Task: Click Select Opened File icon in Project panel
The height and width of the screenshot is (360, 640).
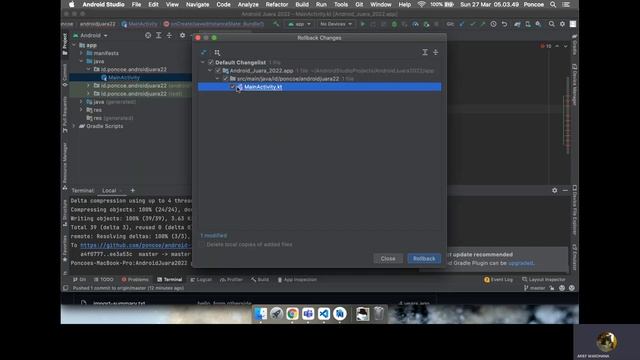Action: tap(148, 36)
